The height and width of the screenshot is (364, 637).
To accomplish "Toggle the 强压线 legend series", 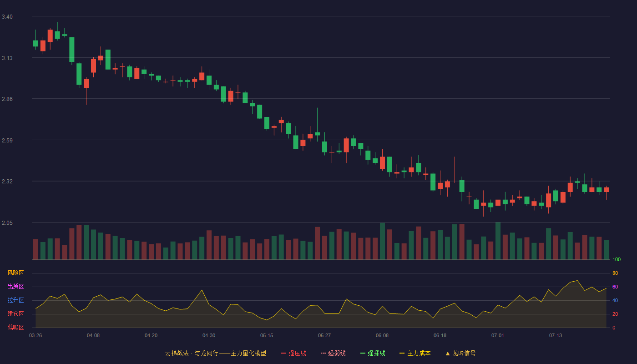I will click(293, 353).
